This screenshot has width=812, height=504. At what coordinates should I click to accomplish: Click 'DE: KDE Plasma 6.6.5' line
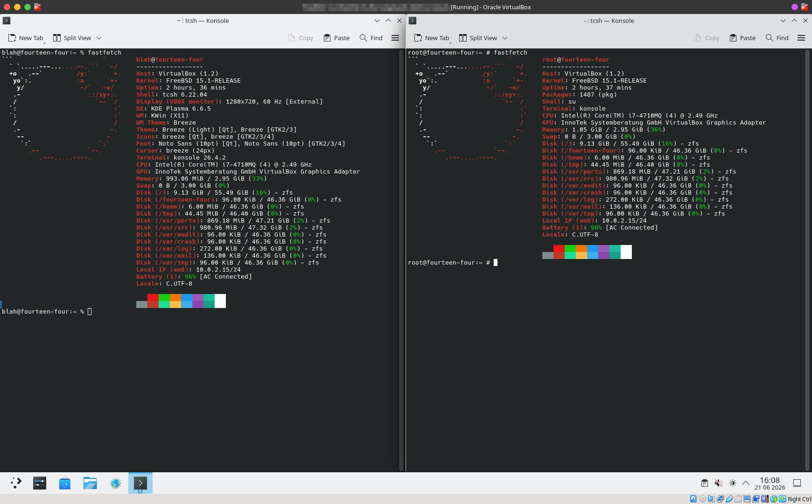point(174,108)
